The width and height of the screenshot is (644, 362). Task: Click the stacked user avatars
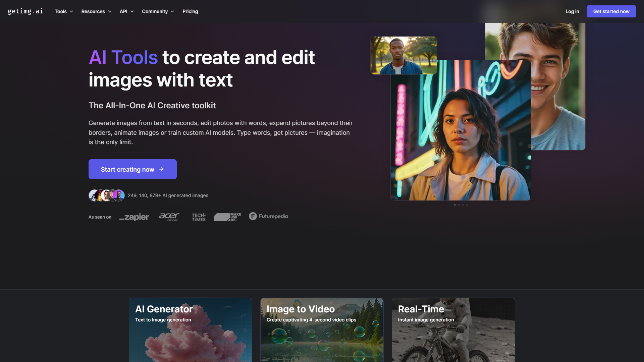[x=106, y=195]
